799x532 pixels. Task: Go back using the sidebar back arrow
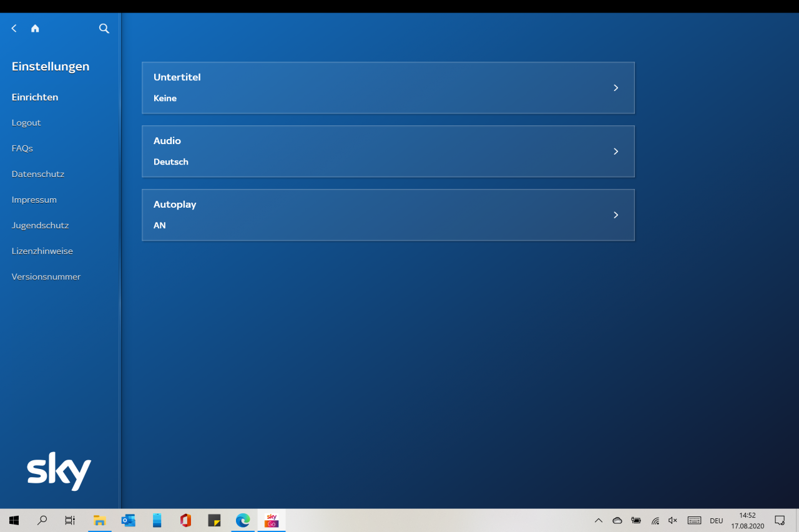click(14, 29)
